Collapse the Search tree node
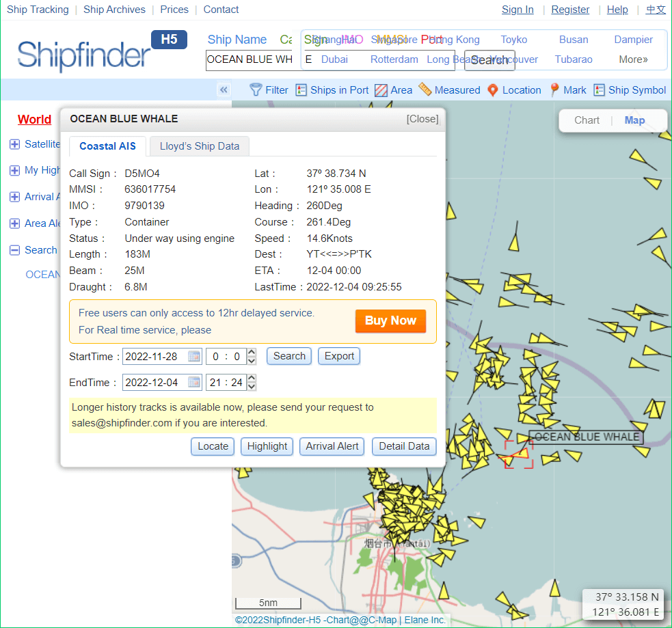The height and width of the screenshot is (628, 672). 14,249
